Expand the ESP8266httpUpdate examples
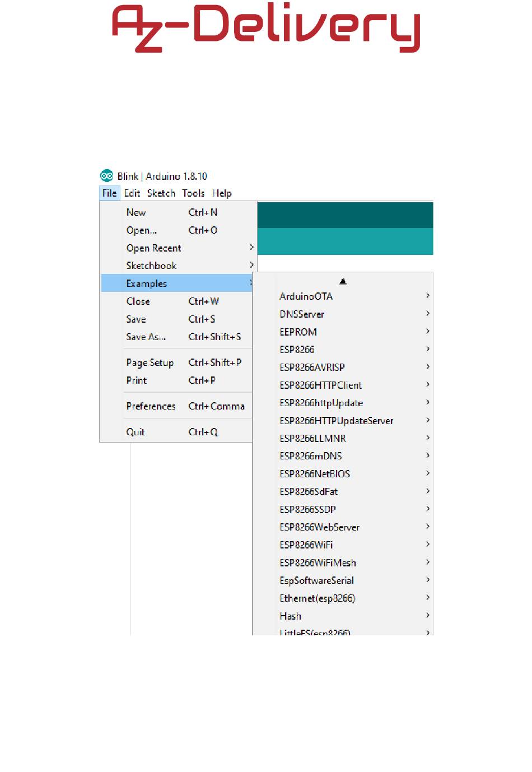 (343, 403)
